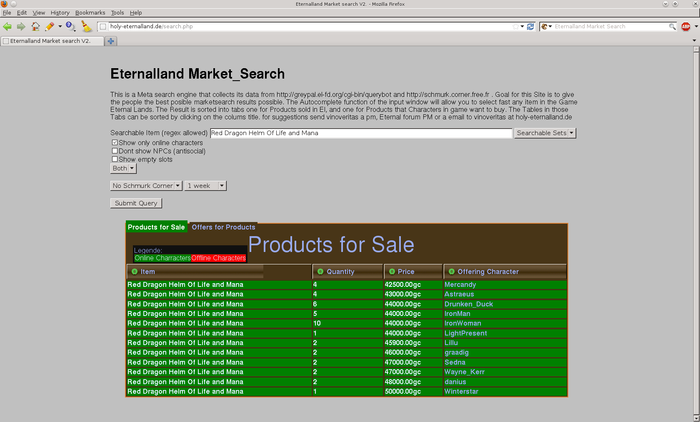The height and width of the screenshot is (422, 700).
Task: Open the No Schmurk Corner dropdown
Action: pyautogui.click(x=146, y=185)
